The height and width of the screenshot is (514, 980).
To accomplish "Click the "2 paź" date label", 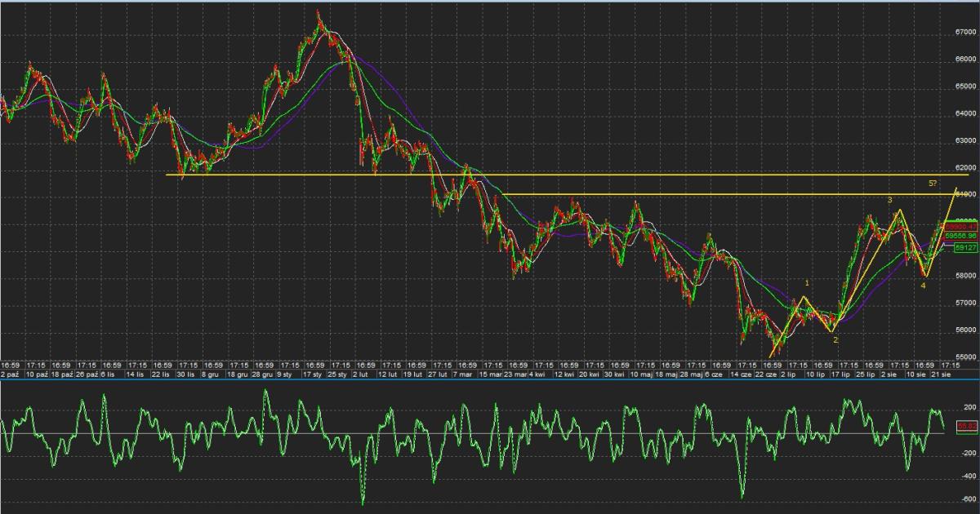I will point(11,374).
